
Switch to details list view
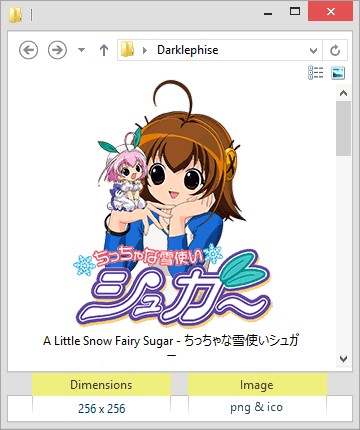(316, 73)
